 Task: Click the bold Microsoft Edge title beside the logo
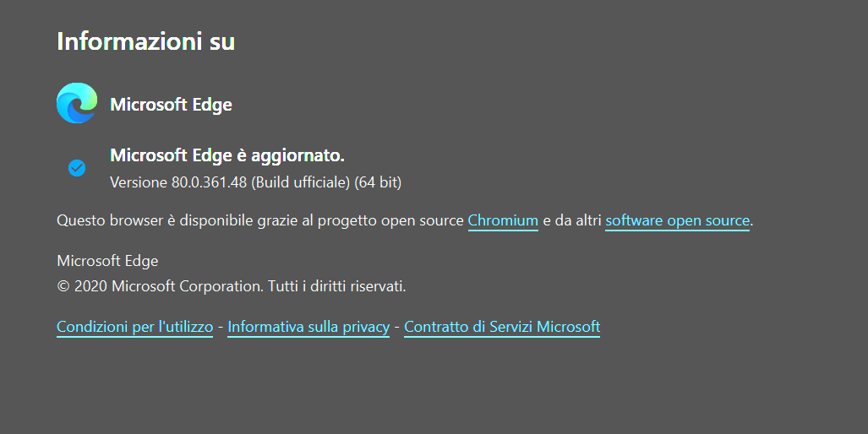coord(171,105)
